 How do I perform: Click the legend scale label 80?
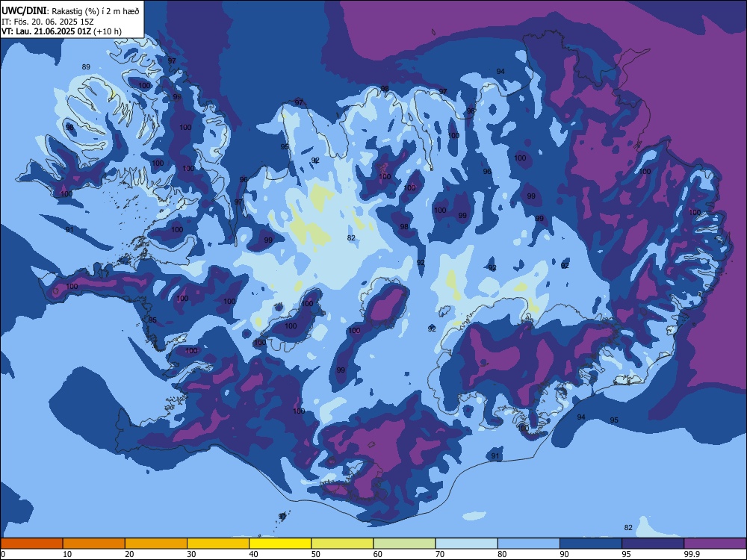(502, 554)
